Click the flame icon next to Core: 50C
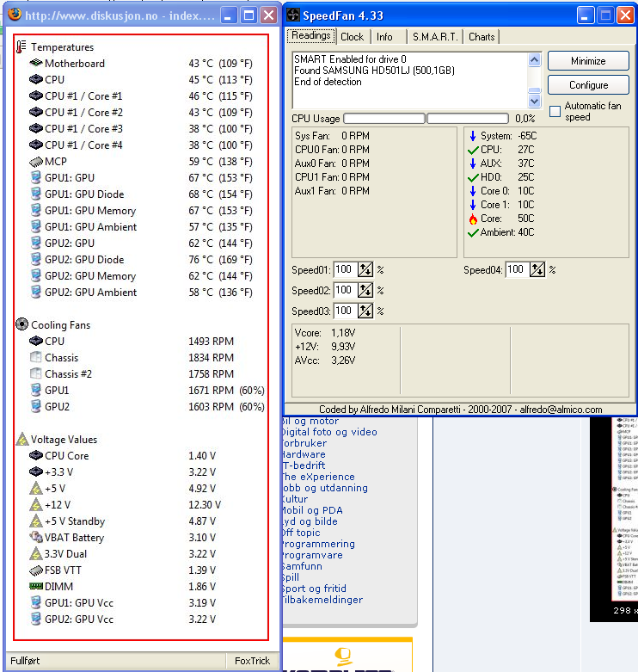The height and width of the screenshot is (672, 638). coord(473,219)
